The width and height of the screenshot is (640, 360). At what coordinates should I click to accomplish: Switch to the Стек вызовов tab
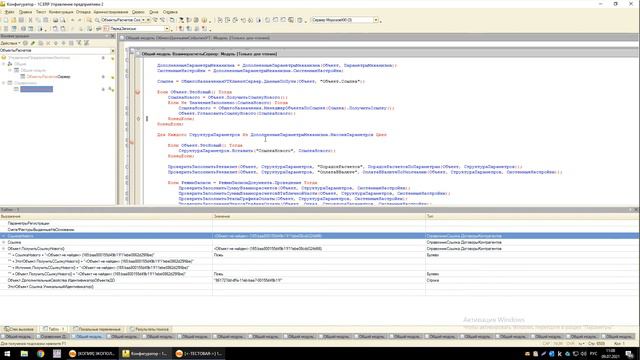[19, 329]
